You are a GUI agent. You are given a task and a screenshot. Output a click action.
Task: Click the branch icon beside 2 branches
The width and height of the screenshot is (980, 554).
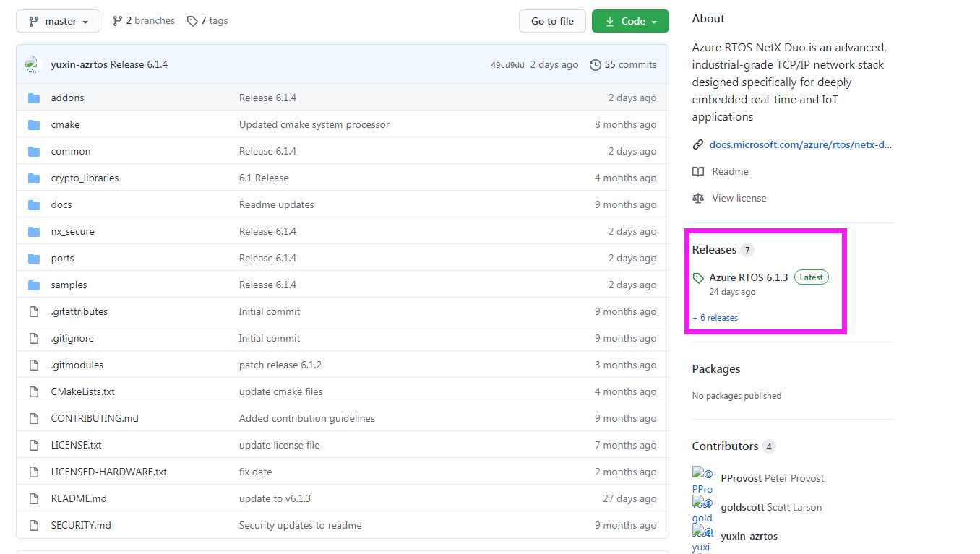pos(118,21)
